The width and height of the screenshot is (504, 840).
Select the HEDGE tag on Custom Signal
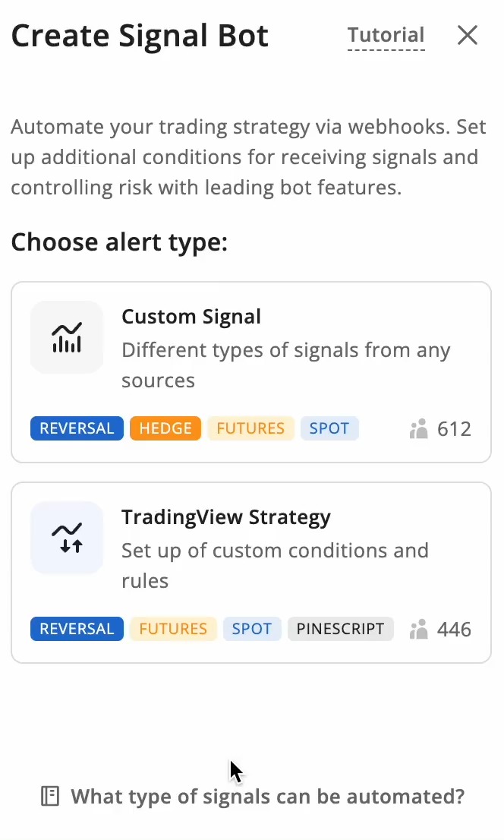coord(165,428)
